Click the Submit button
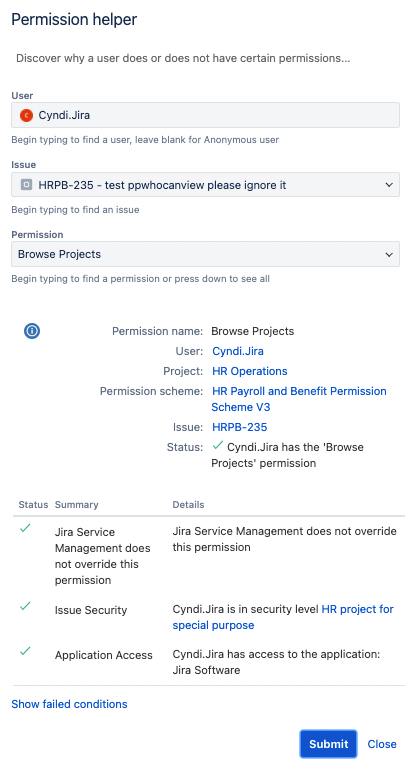Screen dimensions: 420x761 329,744
